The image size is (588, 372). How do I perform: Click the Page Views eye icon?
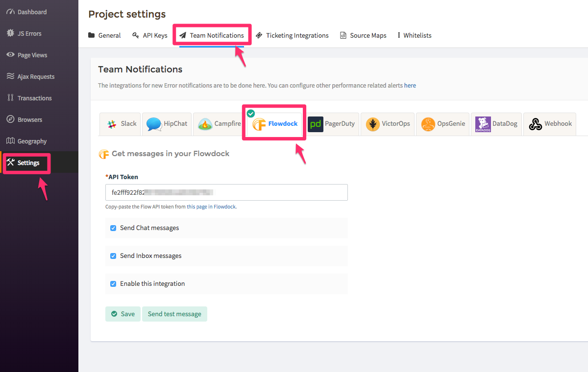10,55
